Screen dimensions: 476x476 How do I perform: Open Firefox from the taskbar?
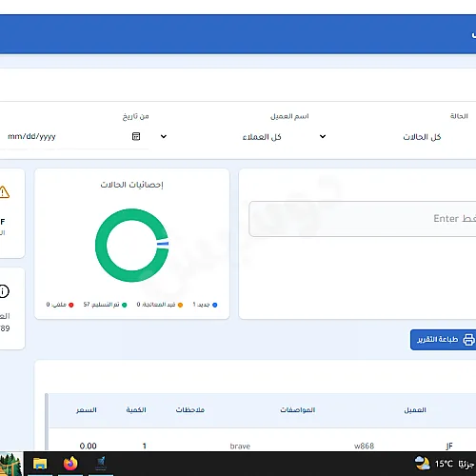point(70,464)
